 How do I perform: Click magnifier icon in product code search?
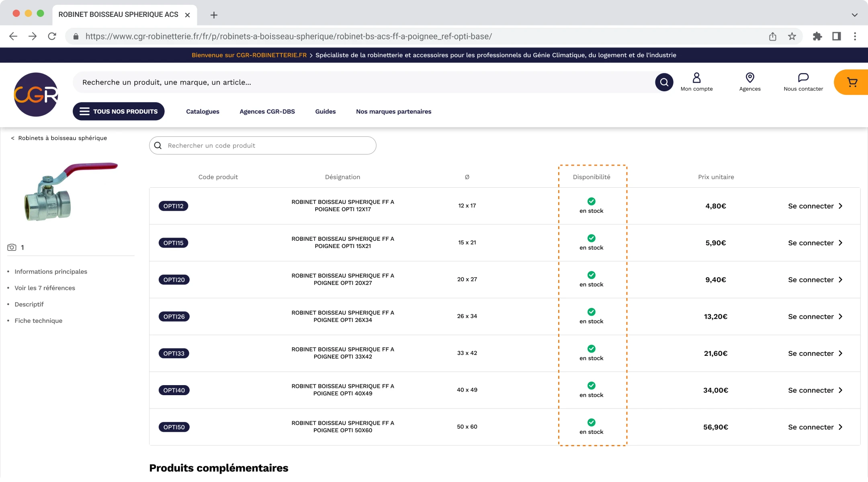pyautogui.click(x=158, y=146)
